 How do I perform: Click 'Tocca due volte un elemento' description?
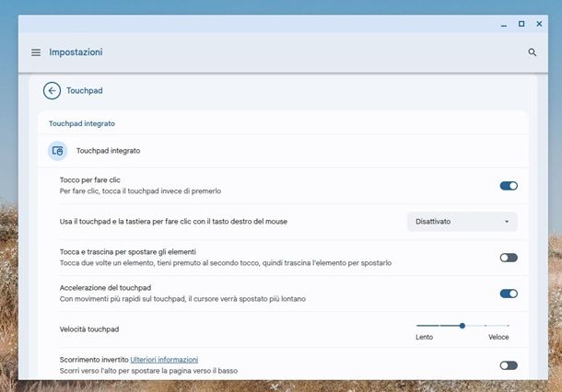(226, 263)
